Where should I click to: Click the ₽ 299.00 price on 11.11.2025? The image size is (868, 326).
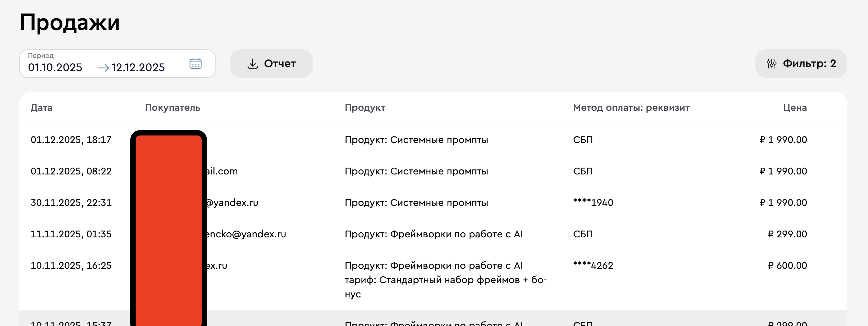point(787,234)
